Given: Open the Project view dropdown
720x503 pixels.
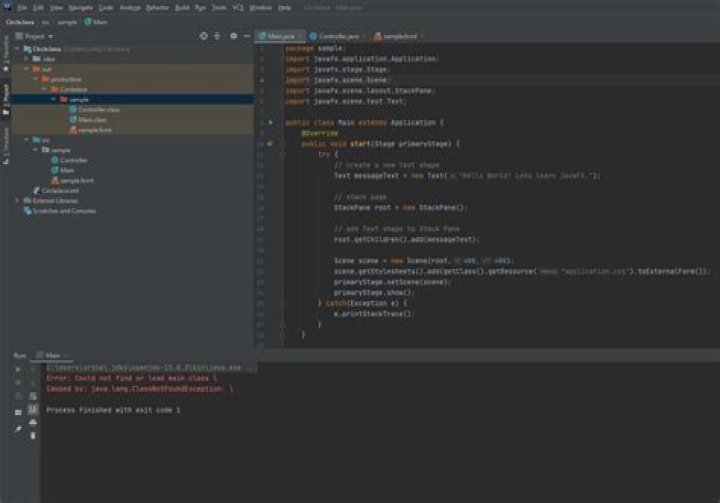Looking at the screenshot, I should 34,36.
